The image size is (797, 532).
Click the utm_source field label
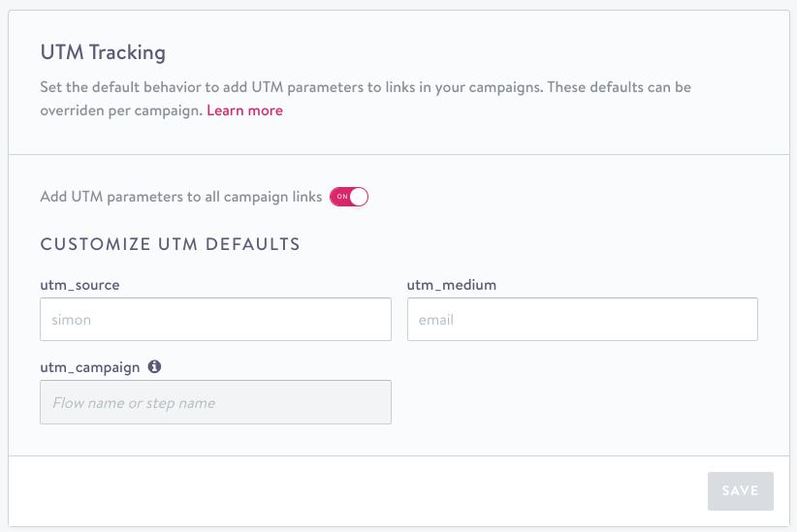tap(80, 285)
